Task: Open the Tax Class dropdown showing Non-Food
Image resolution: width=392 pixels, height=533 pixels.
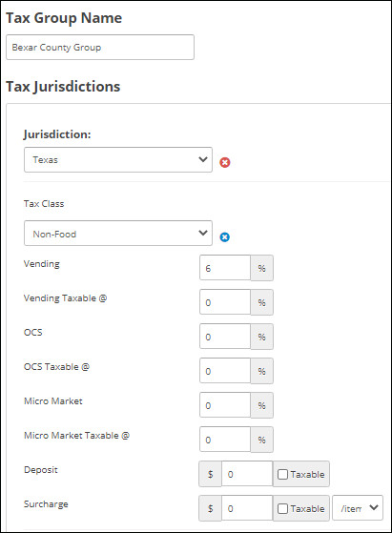Action: point(118,234)
